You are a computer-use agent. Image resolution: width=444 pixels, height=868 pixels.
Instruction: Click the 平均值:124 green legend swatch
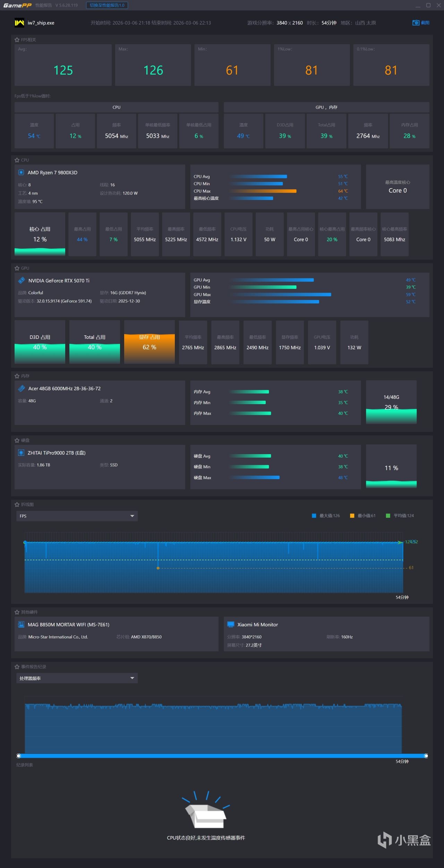click(x=388, y=516)
